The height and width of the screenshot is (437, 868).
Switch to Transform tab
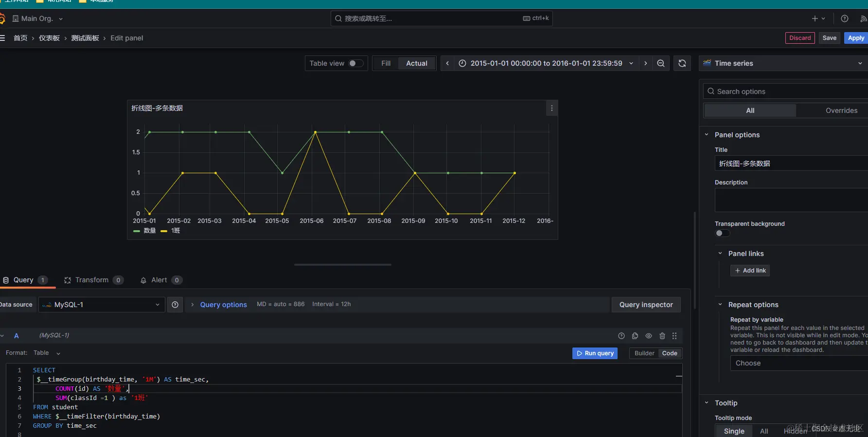pos(93,280)
